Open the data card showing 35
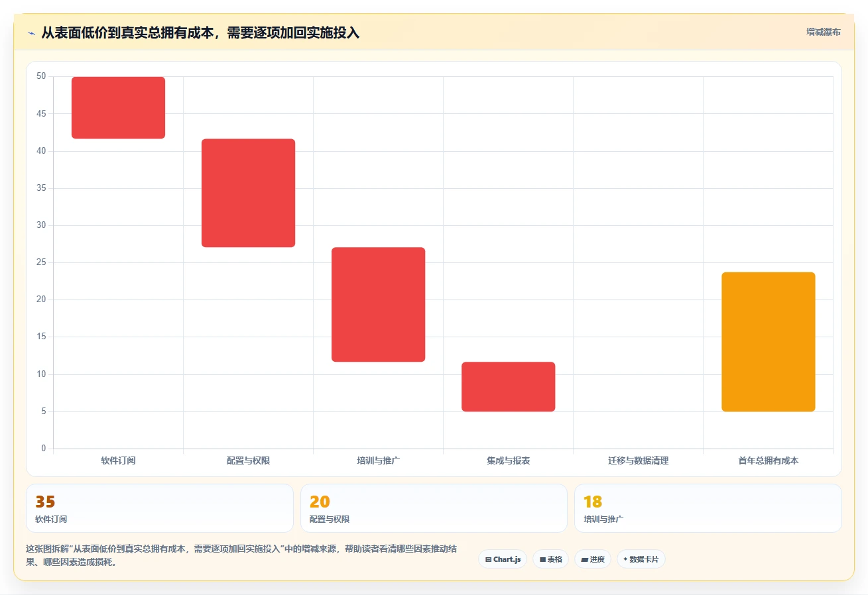This screenshot has height=595, width=868. pyautogui.click(x=160, y=508)
